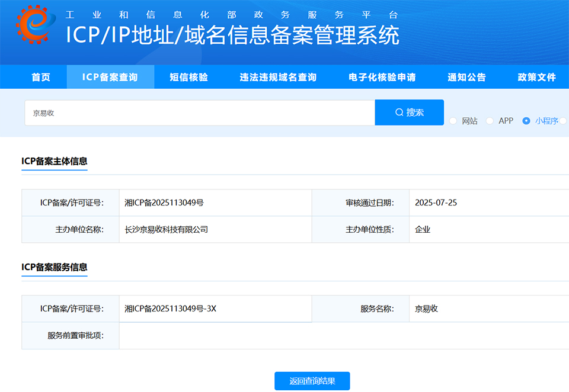Select the APP radio button
The width and height of the screenshot is (569, 392).
tap(490, 121)
